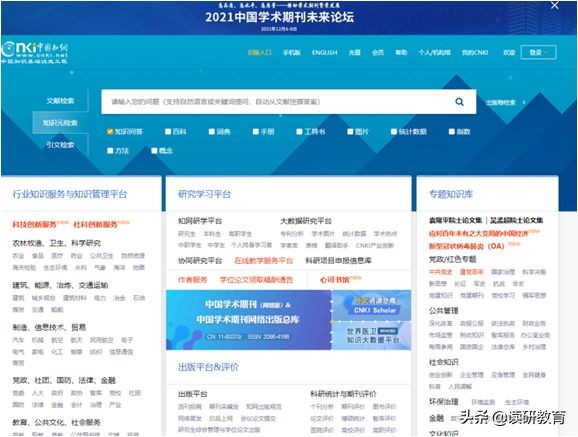
Task: Open 会员 in top navigation
Action: coord(378,52)
